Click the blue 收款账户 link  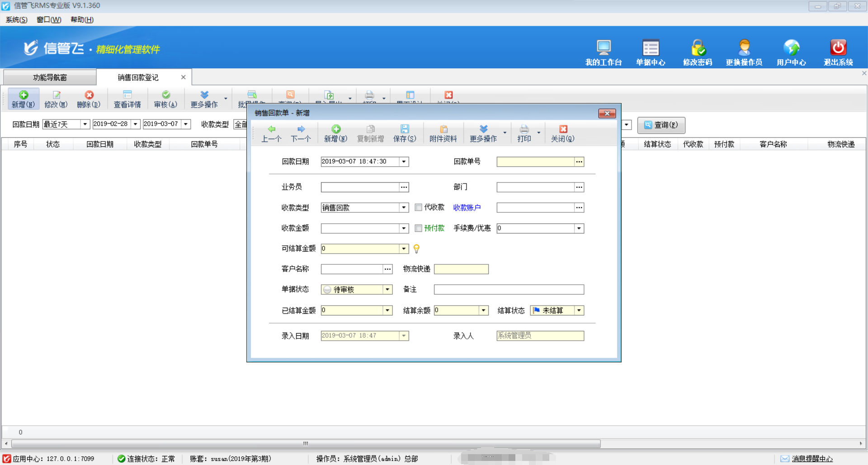point(467,207)
